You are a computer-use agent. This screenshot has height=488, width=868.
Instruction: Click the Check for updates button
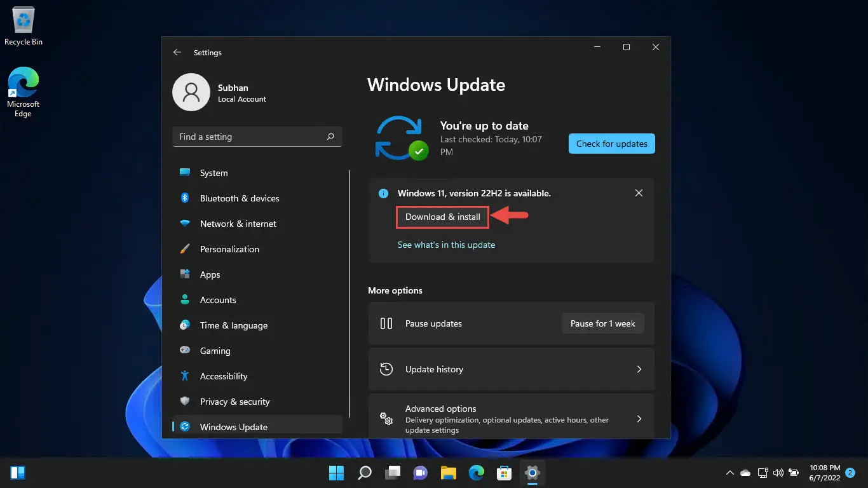coord(611,144)
